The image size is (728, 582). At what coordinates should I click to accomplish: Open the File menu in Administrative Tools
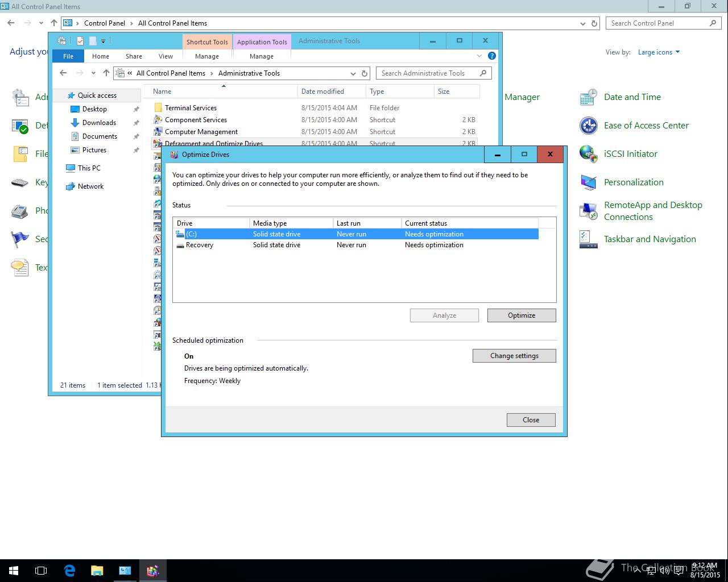coord(68,56)
